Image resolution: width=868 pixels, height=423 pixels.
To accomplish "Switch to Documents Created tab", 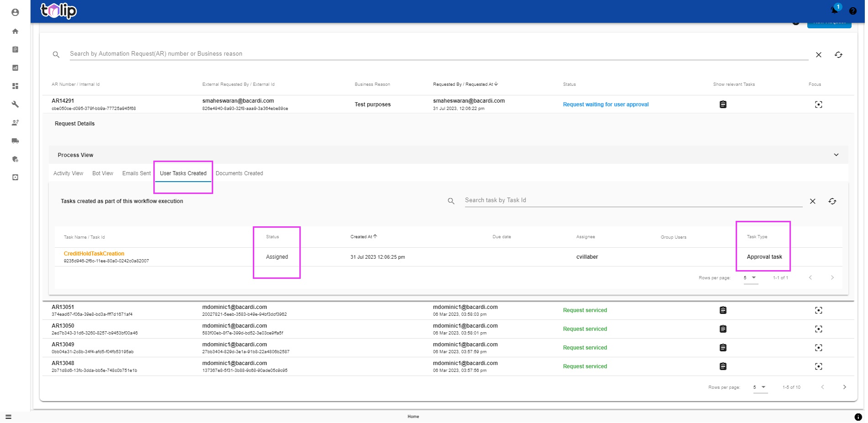I will pyautogui.click(x=239, y=173).
